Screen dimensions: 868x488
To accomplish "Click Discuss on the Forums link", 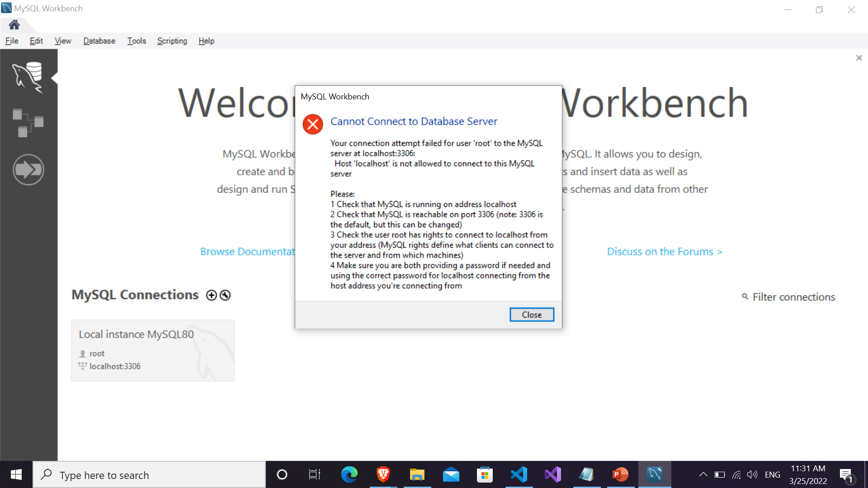I will click(664, 251).
